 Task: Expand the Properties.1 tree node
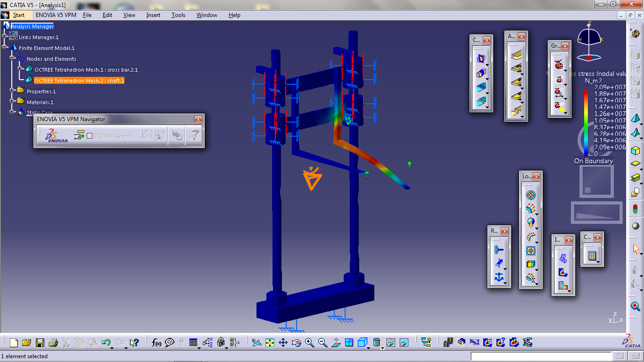pos(12,90)
